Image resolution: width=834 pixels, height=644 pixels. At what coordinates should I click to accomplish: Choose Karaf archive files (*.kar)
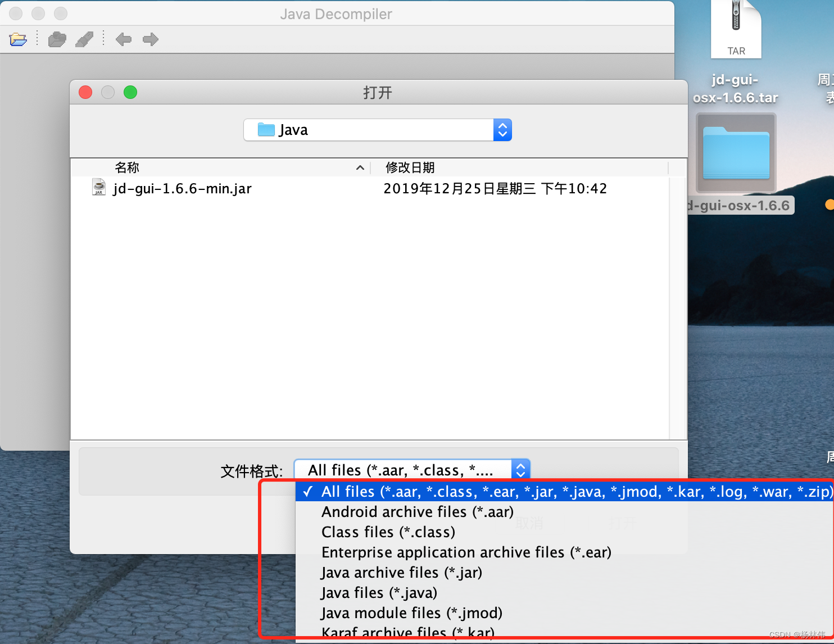pos(565,632)
